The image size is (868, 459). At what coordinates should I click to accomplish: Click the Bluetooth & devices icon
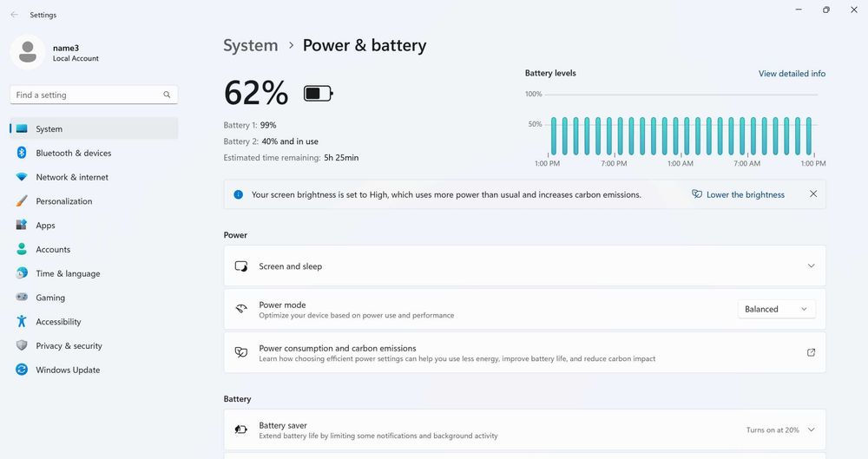click(22, 153)
